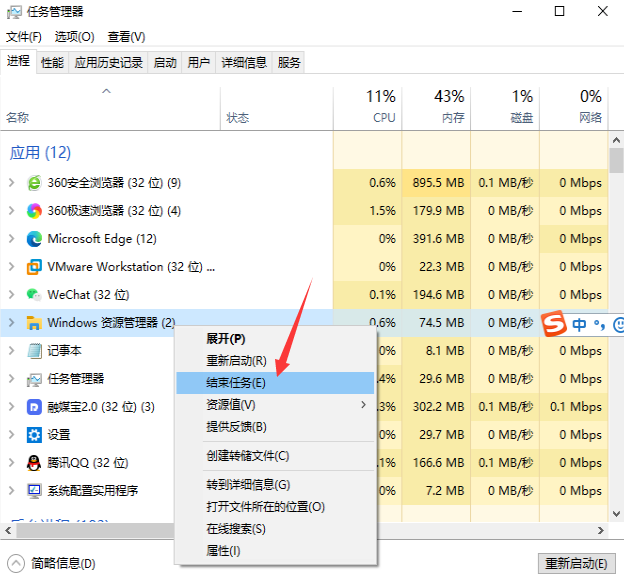Image resolution: width=624 pixels, height=588 pixels.
Task: Sort processes by the 内存 column
Action: click(x=451, y=107)
